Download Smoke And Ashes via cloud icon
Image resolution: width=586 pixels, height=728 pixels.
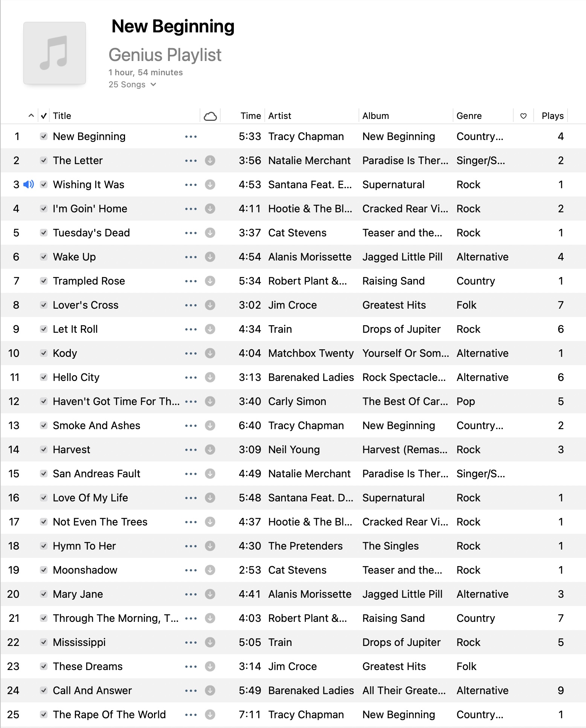coord(210,425)
